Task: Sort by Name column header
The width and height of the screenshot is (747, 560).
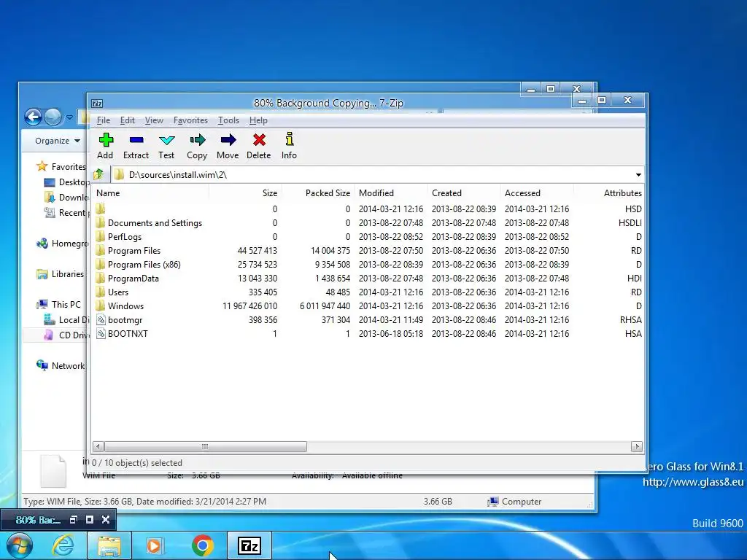Action: coord(152,192)
